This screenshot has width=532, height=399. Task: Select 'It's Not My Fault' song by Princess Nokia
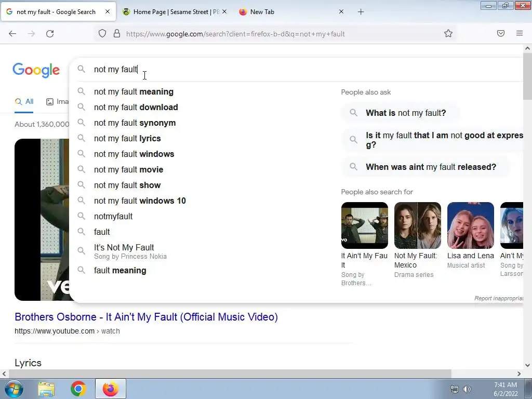tap(130, 251)
